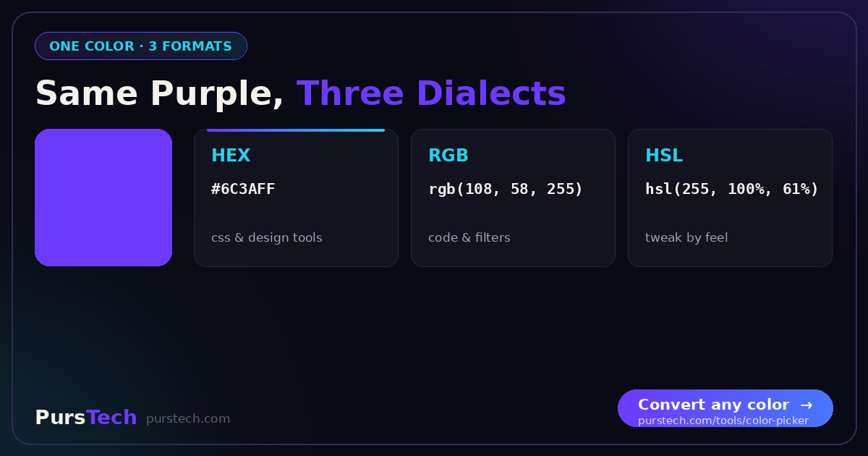Click the arrow on Convert any color
Image resolution: width=868 pixels, height=456 pixels.
(806, 405)
